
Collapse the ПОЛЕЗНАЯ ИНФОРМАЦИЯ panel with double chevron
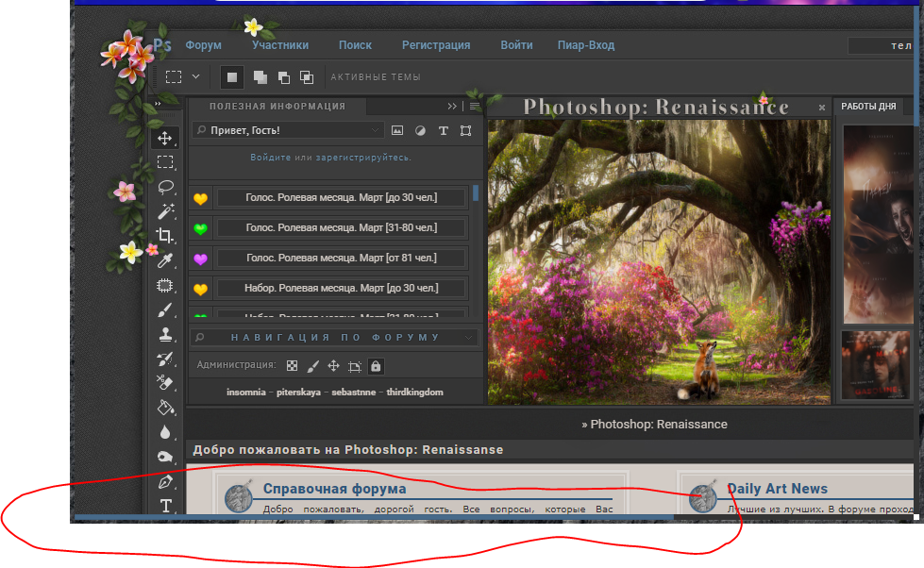pos(452,106)
